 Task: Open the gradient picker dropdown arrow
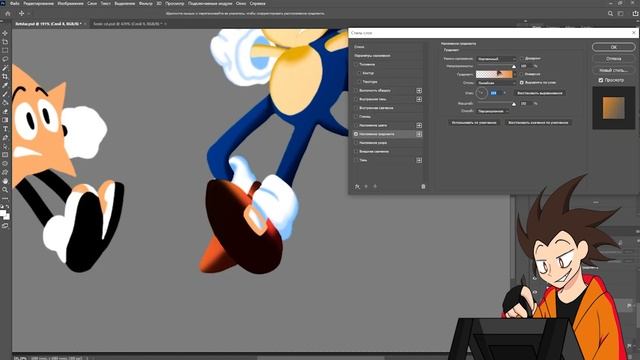tap(515, 74)
